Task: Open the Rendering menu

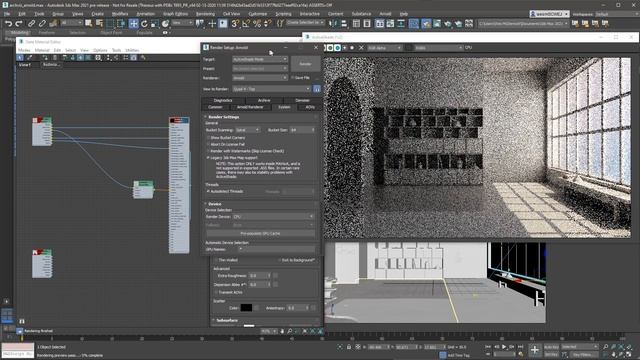Action: [x=205, y=14]
